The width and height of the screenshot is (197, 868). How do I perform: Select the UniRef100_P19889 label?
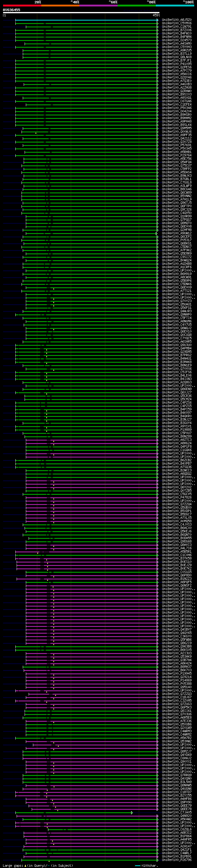pyautogui.click(x=176, y=430)
